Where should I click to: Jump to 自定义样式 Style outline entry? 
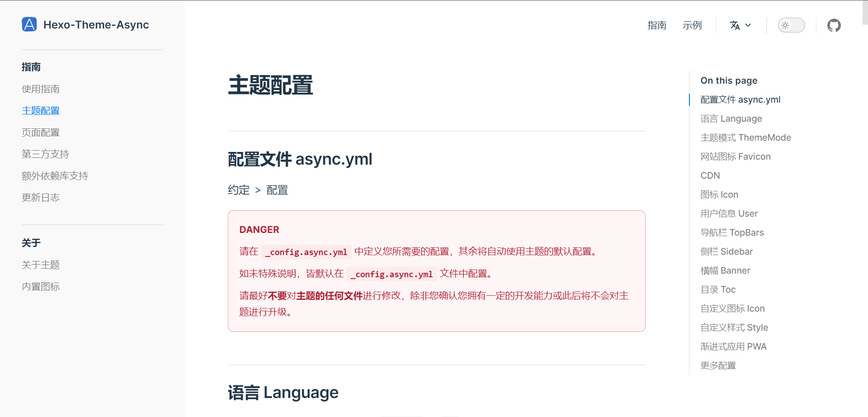734,327
